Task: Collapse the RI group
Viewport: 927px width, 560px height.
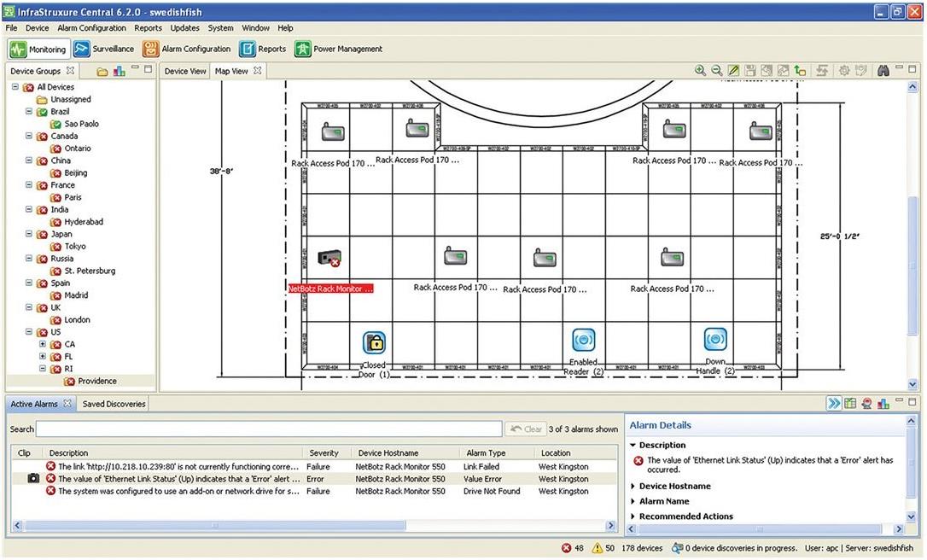Action: pyautogui.click(x=43, y=369)
